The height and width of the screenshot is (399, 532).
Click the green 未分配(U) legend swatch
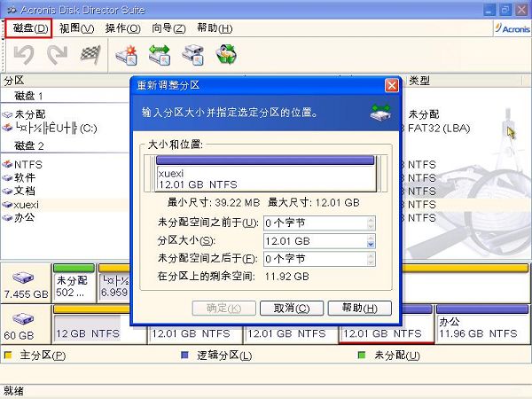pyautogui.click(x=362, y=356)
